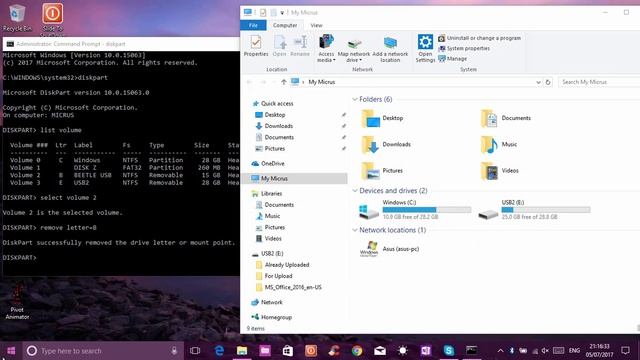Screen dimensions: 640x360
Task: Open the File tab
Action: coord(253,25)
